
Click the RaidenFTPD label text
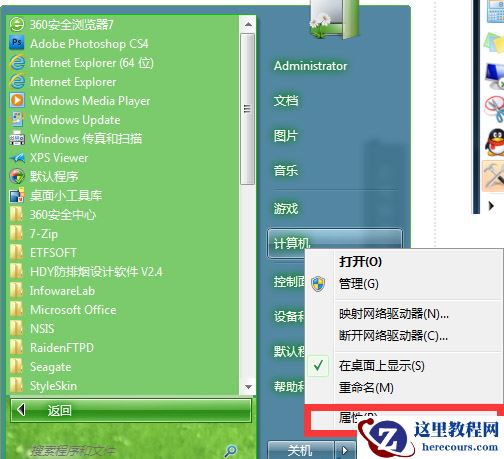pyautogui.click(x=62, y=348)
